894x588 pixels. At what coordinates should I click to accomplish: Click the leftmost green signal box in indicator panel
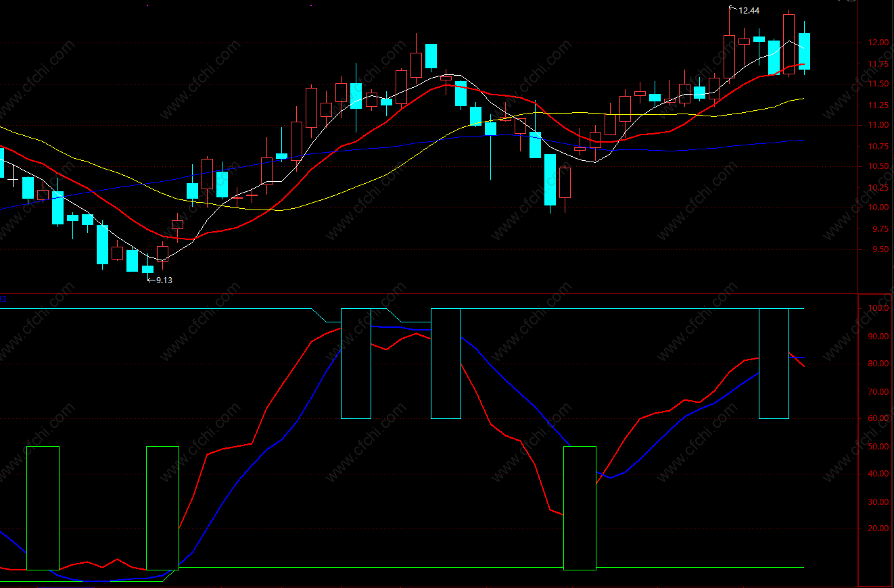click(x=43, y=508)
